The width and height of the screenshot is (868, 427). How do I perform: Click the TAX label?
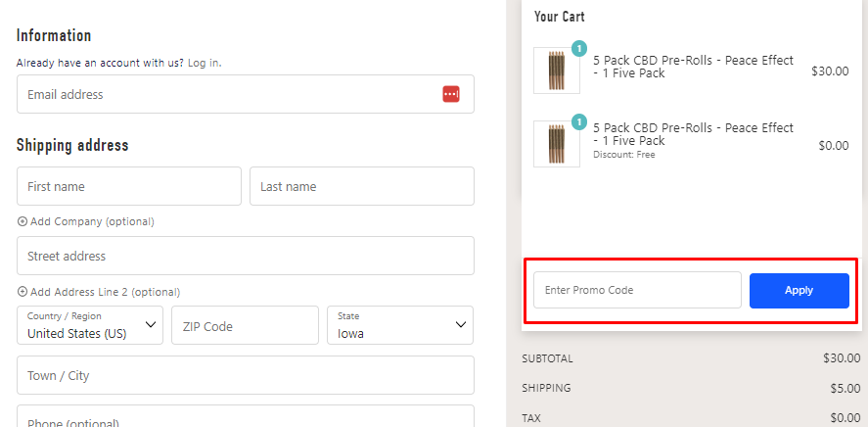[x=530, y=418]
